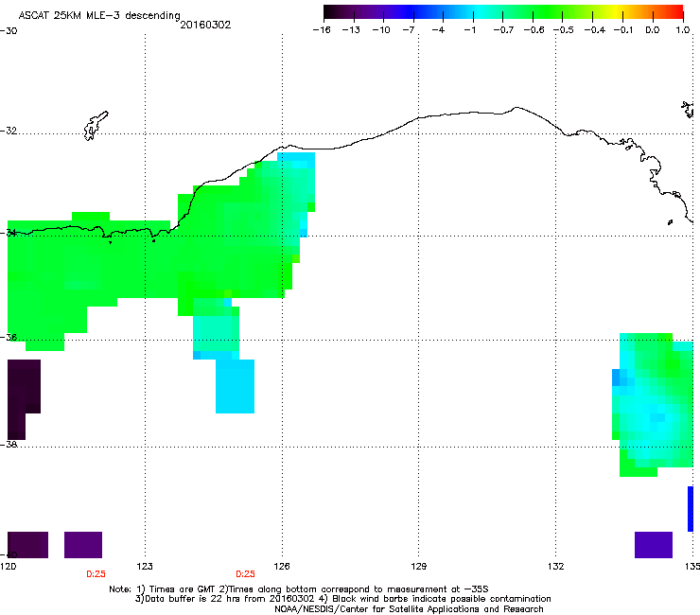Click the cyan-green data cluster near longitude 134
Screen dimensions: 700x615
[653, 405]
